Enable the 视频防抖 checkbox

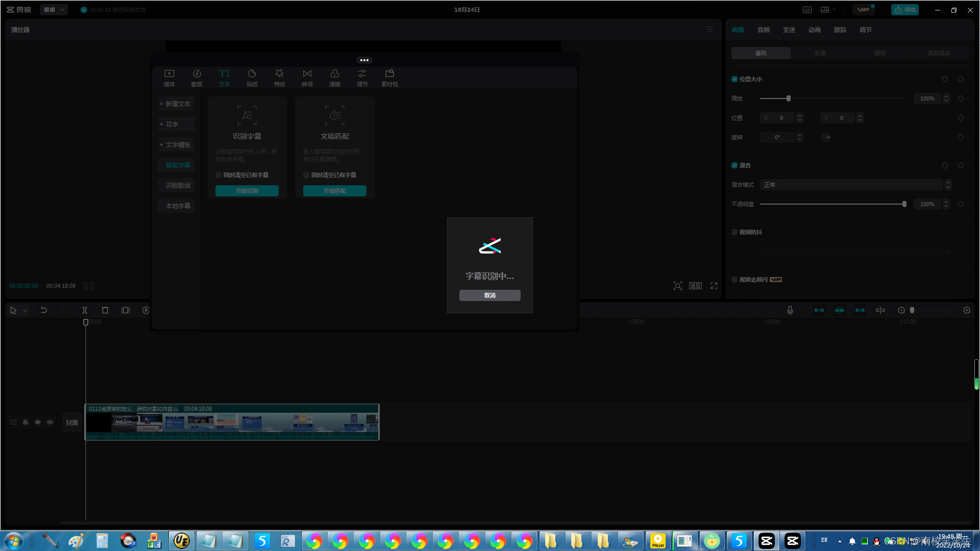coord(734,232)
